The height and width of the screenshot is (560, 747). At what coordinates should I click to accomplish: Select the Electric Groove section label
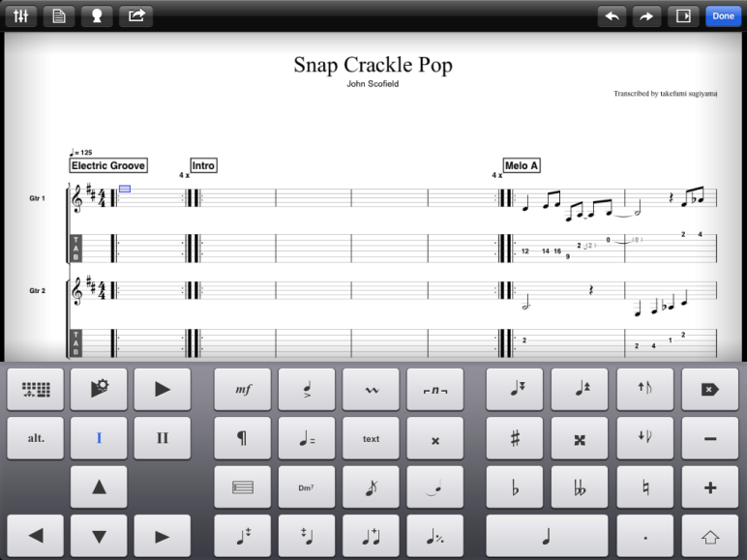108,165
